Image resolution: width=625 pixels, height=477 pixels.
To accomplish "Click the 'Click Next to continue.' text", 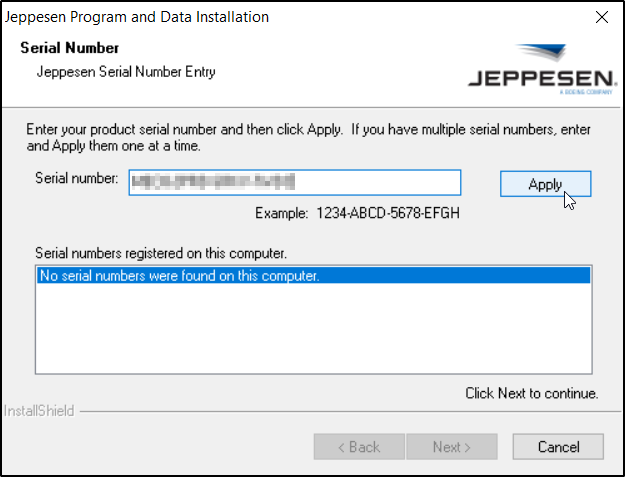I will click(x=531, y=393).
